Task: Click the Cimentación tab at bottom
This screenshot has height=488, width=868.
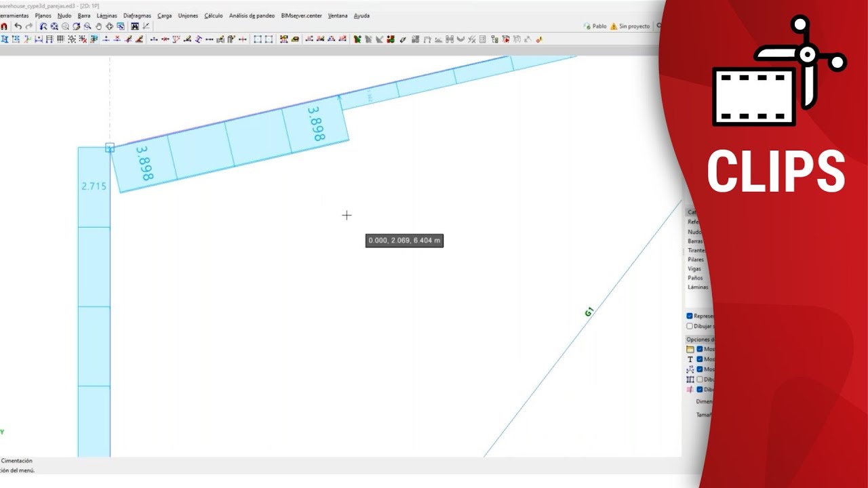Action: [x=17, y=461]
